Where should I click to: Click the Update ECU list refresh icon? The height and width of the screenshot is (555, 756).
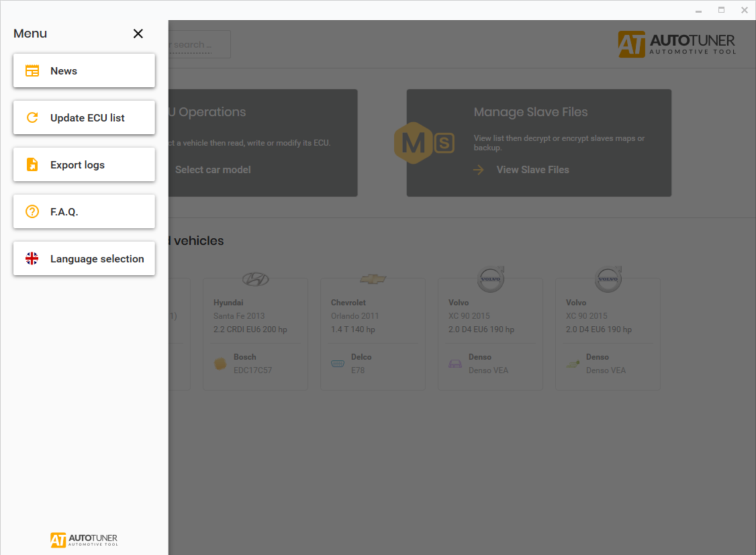(32, 117)
